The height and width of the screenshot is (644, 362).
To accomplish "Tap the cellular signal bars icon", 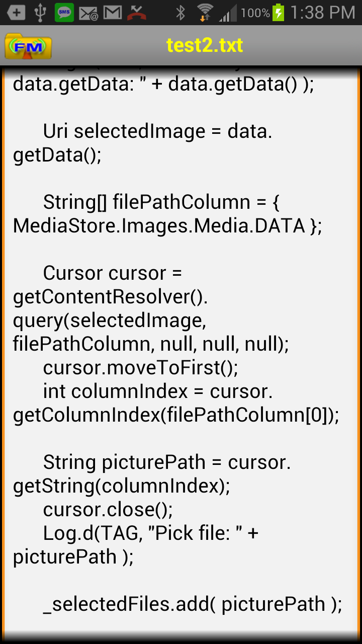I will [227, 13].
